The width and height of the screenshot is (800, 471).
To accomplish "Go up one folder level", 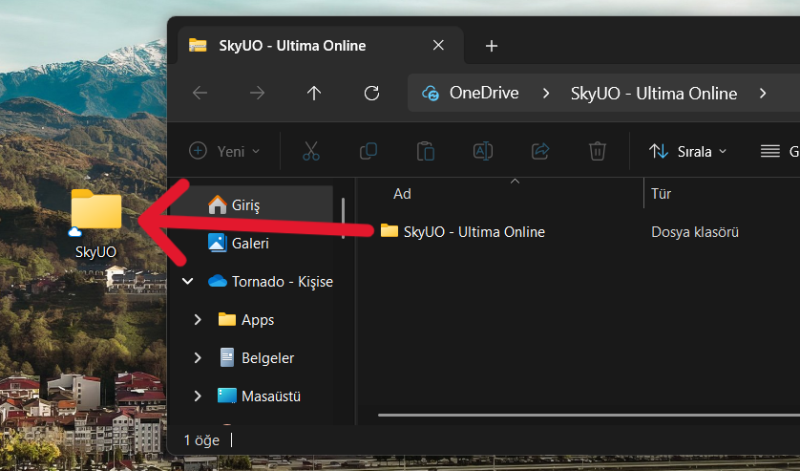I will [x=314, y=93].
